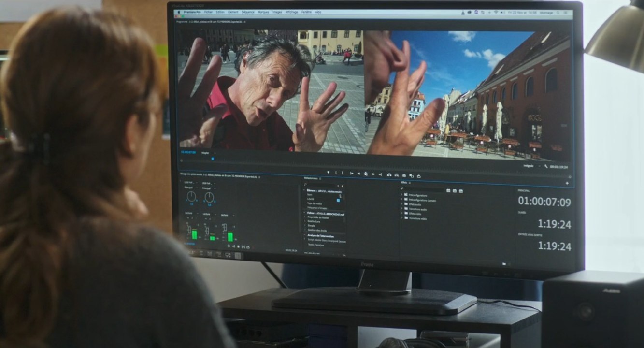Open the Premiere Pro application menu
Viewport: 644px width, 348px height.
(192, 12)
